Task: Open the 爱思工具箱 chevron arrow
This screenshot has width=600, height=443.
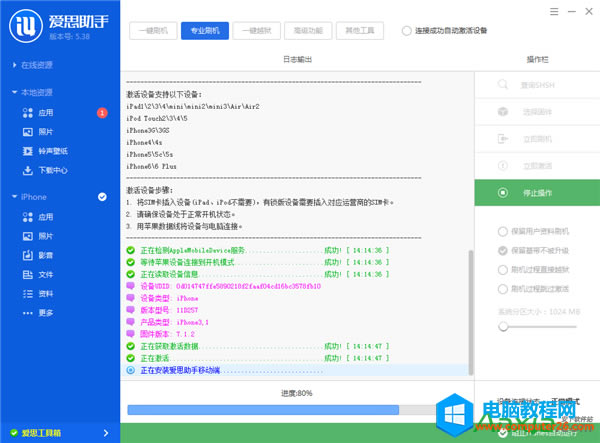Action: 106,433
